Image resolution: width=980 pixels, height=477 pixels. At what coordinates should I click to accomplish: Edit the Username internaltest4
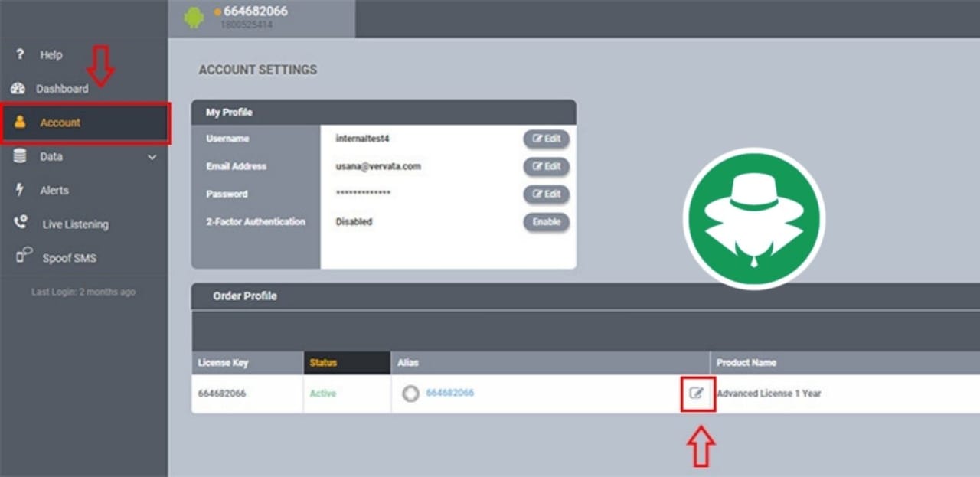click(546, 139)
